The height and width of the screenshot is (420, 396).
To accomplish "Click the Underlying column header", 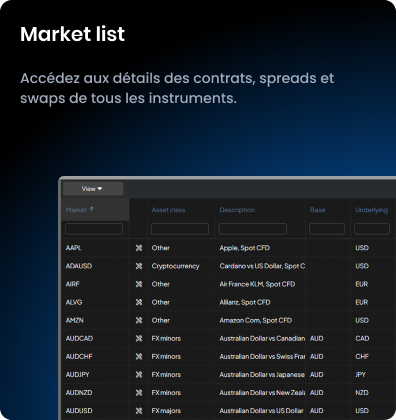I will [371, 210].
